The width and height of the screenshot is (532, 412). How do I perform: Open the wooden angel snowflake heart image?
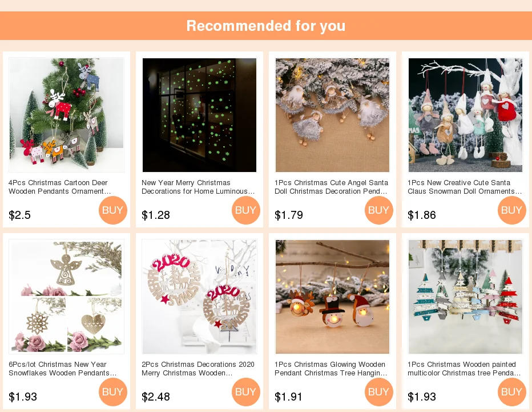pos(66,297)
